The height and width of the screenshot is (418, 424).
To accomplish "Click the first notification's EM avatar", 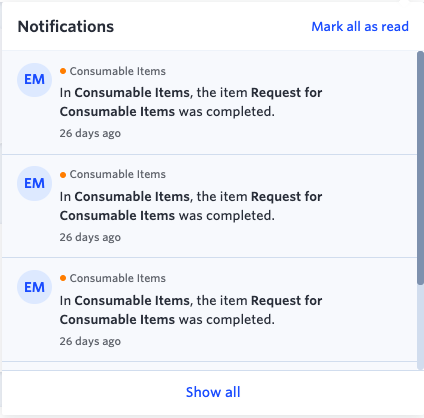I will pos(34,80).
